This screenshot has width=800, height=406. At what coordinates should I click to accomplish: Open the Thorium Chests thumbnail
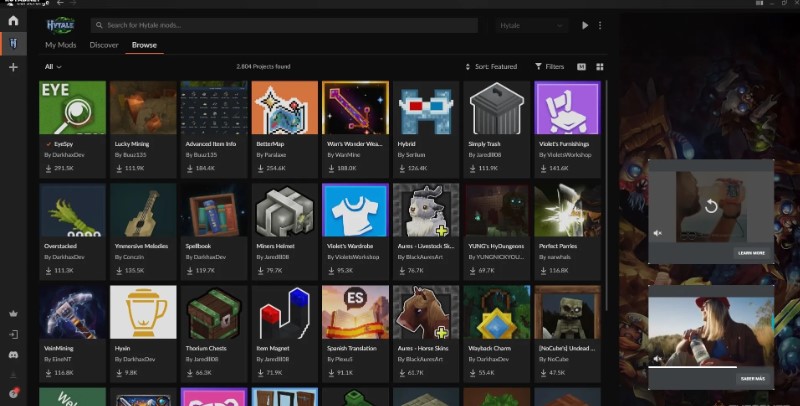click(x=214, y=312)
